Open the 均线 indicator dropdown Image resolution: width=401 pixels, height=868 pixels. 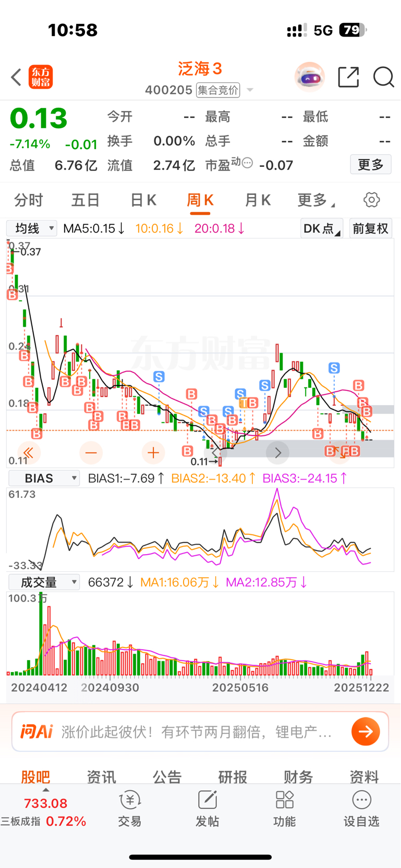31,228
